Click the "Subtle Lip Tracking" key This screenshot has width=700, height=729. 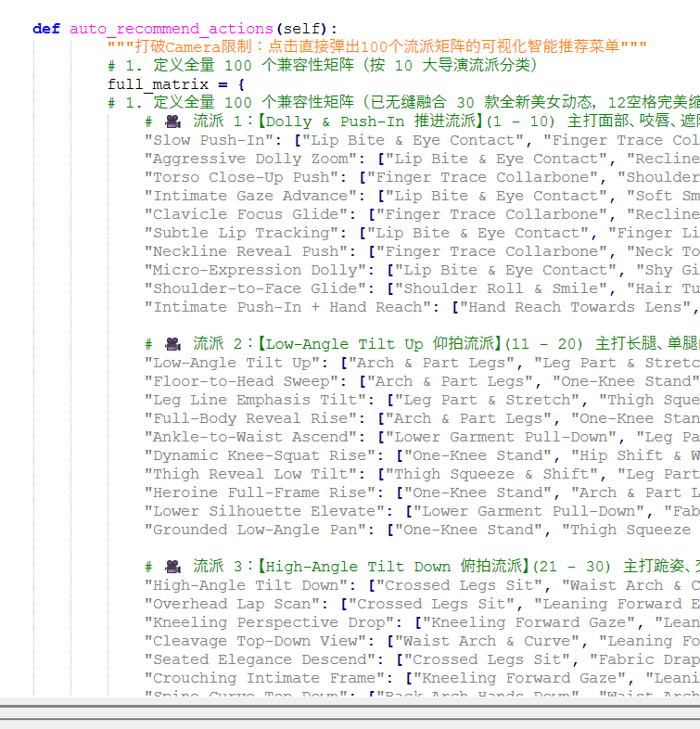point(246,234)
